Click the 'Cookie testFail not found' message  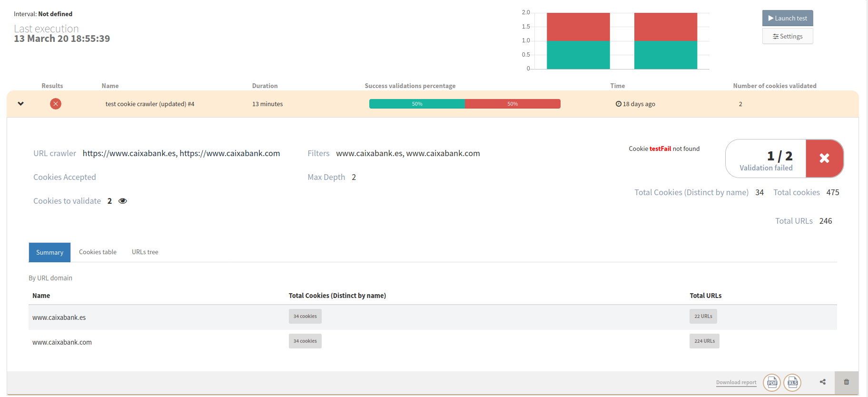664,149
